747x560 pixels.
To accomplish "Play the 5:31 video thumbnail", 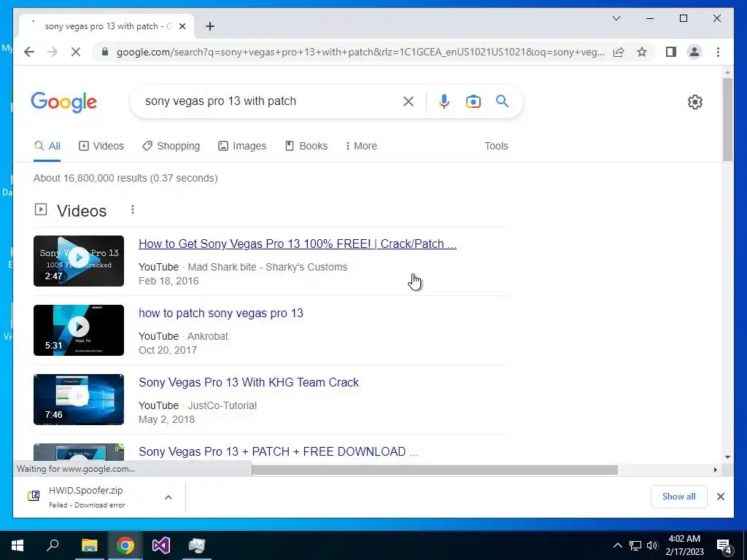I will click(79, 330).
